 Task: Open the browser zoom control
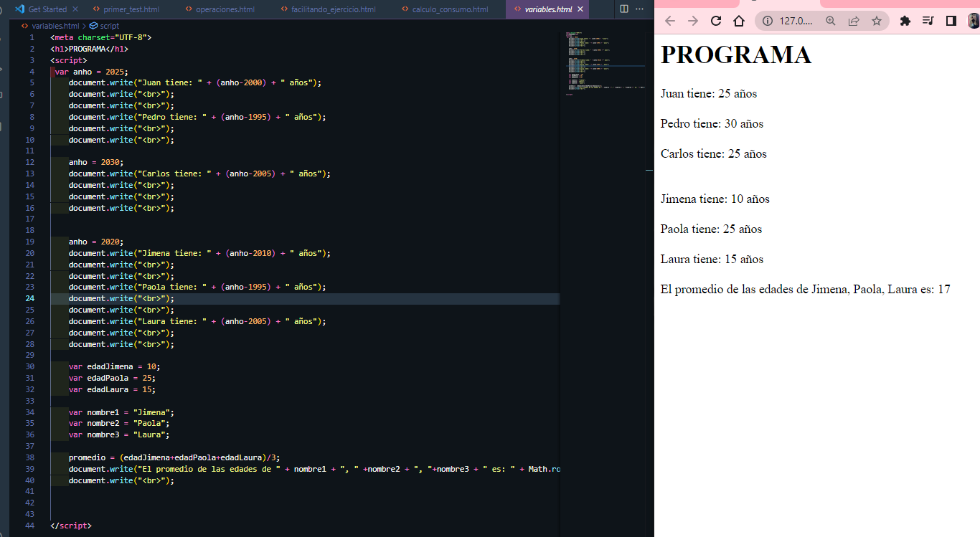pyautogui.click(x=831, y=21)
